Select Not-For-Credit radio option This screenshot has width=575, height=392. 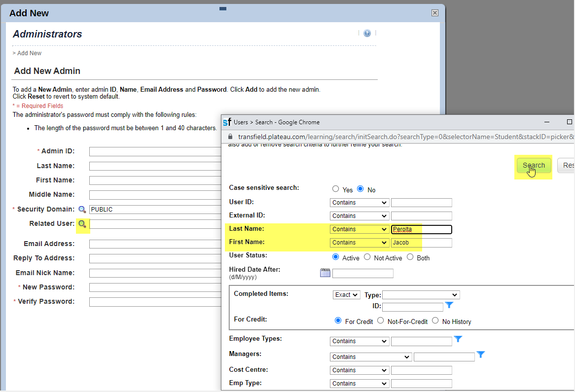pos(381,321)
